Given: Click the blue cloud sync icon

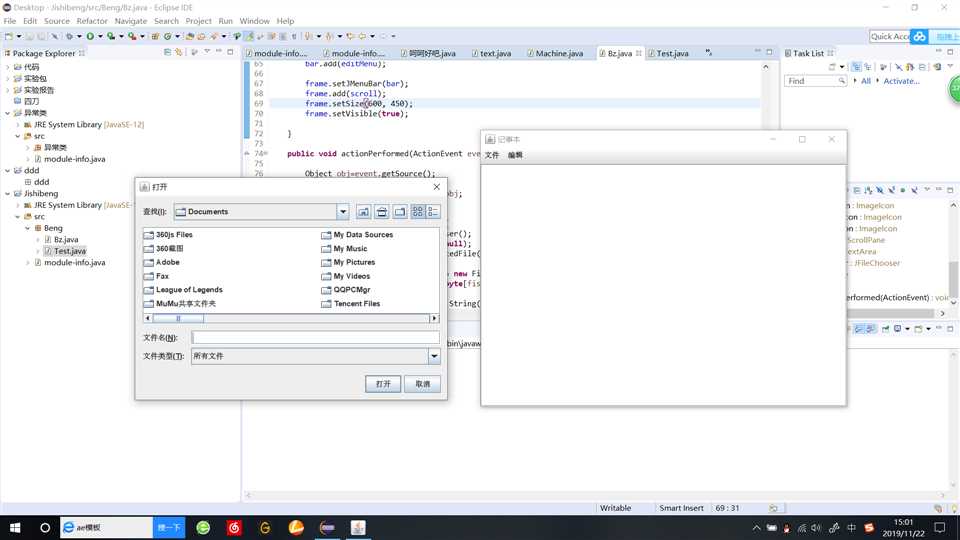Looking at the screenshot, I should click(919, 37).
